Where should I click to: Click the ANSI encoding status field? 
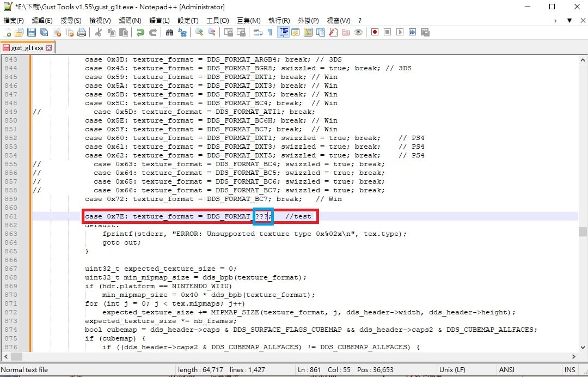point(507,370)
